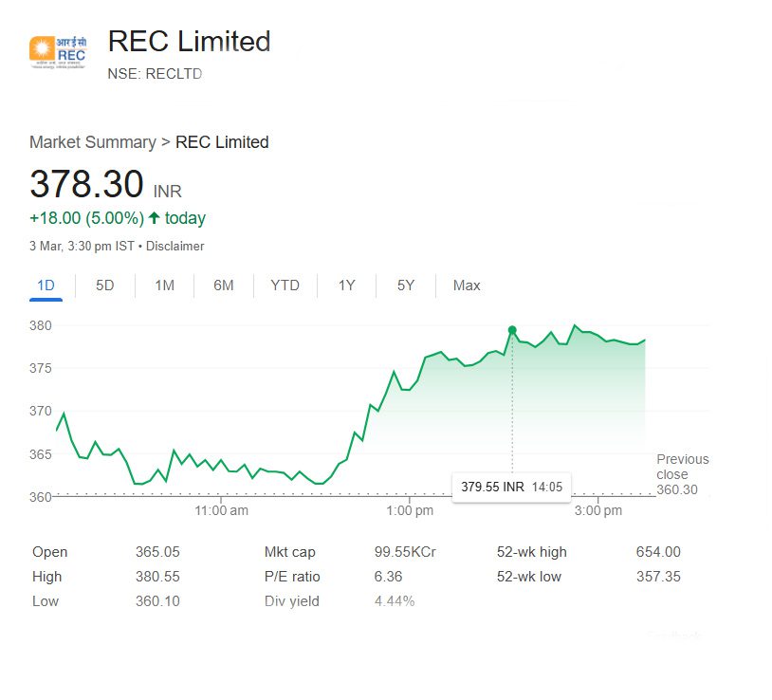Click the 52-wk high value 654.00

tap(658, 552)
